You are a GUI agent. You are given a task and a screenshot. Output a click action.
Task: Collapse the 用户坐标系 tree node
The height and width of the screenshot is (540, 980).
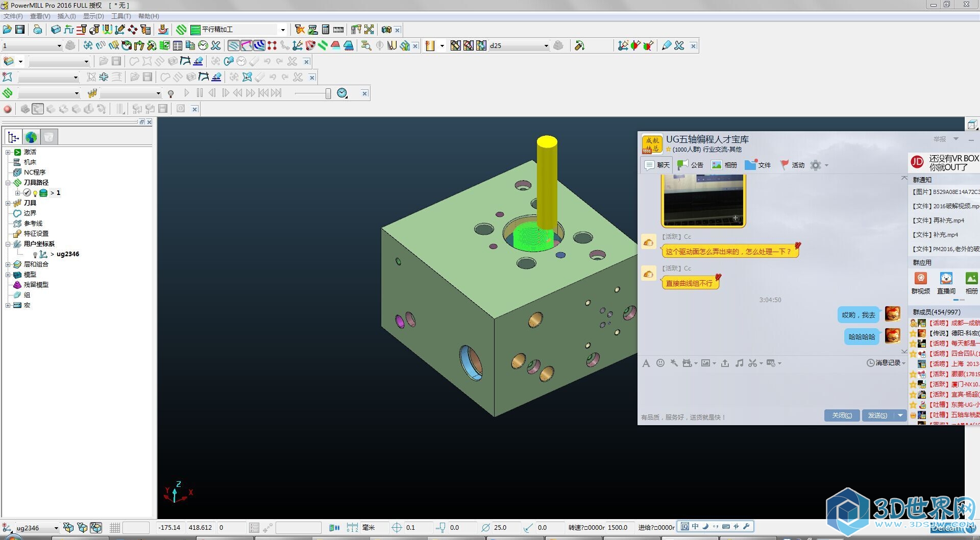8,244
